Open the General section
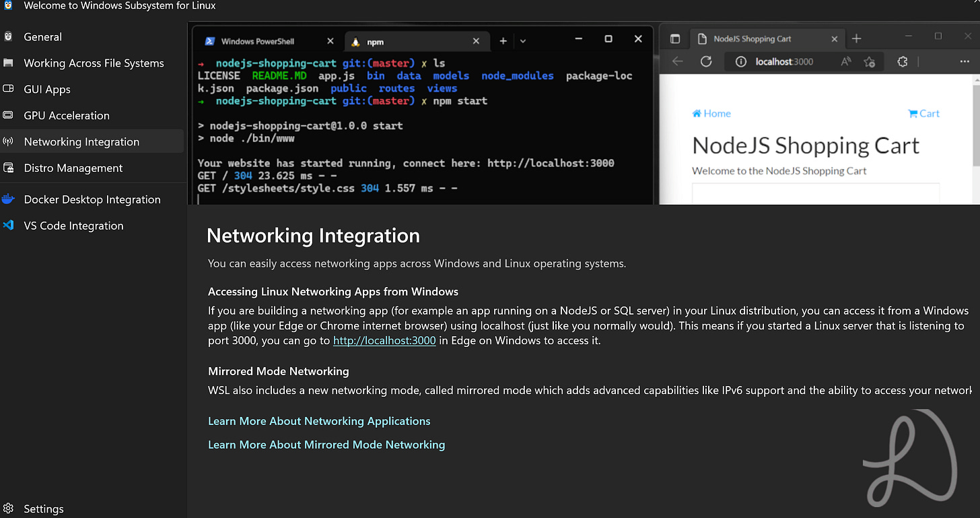 tap(92, 37)
